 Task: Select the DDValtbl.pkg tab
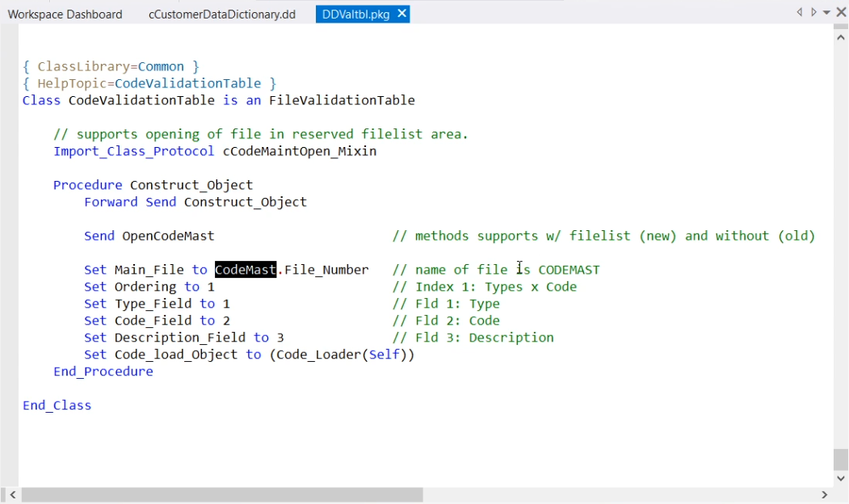click(355, 15)
